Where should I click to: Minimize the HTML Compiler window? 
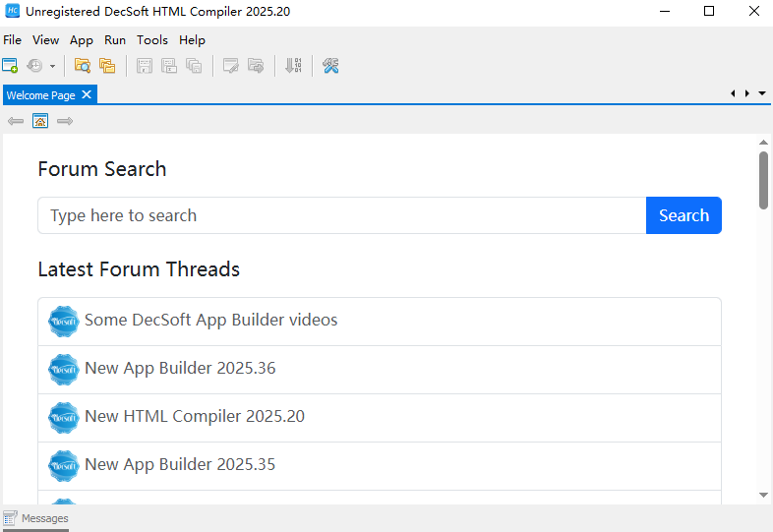click(665, 11)
